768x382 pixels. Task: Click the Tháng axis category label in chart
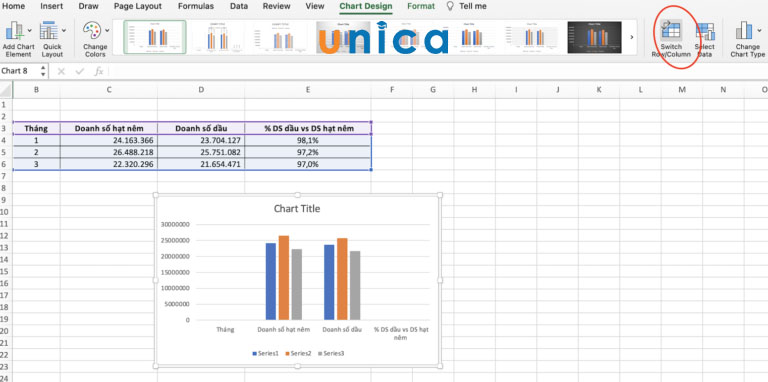(225, 330)
